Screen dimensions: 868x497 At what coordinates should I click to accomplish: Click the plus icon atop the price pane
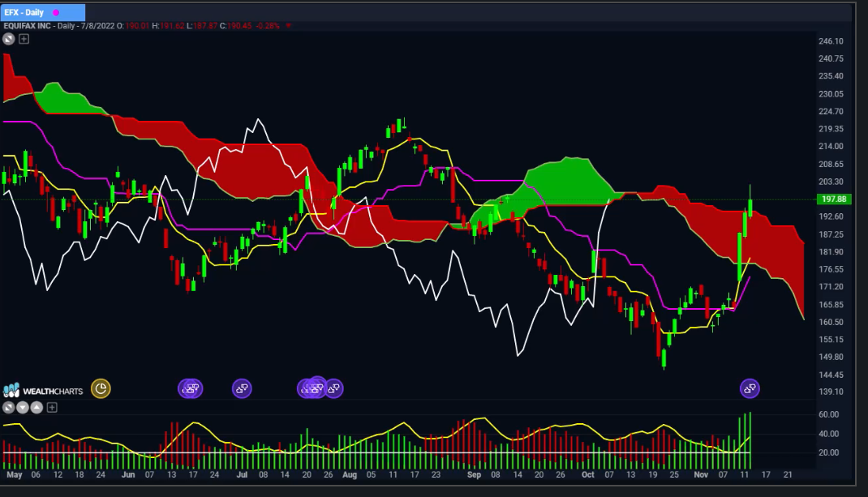point(24,39)
